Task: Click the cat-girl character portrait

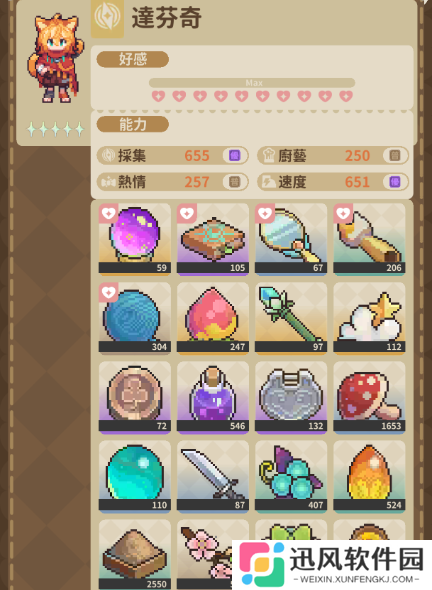Action: pos(55,58)
